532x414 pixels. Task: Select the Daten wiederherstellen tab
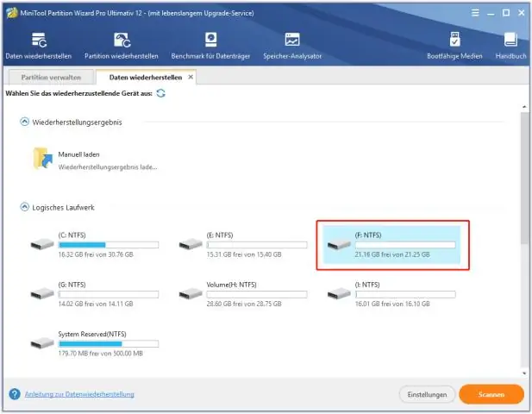click(x=146, y=78)
